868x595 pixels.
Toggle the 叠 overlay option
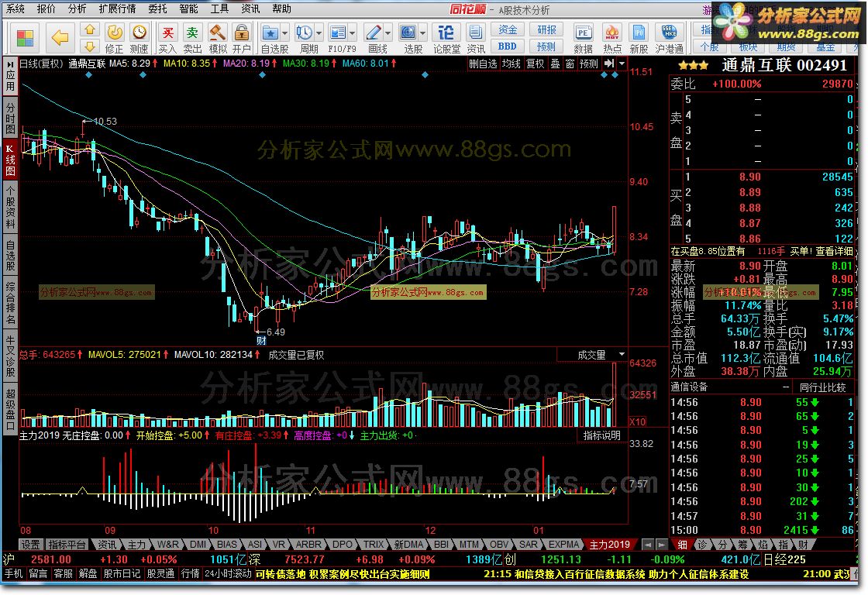[555, 64]
